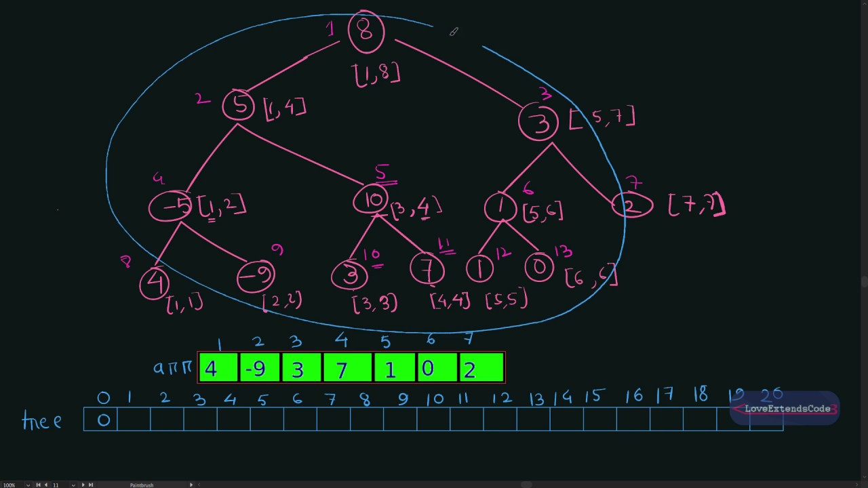This screenshot has width=868, height=488.
Task: Go to the previous artboard
Action: pyautogui.click(x=46, y=485)
